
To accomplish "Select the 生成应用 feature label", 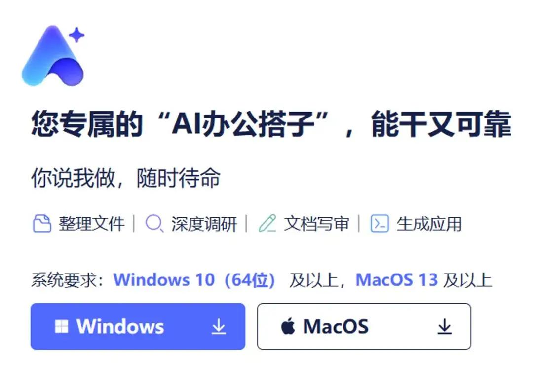I will tap(429, 224).
